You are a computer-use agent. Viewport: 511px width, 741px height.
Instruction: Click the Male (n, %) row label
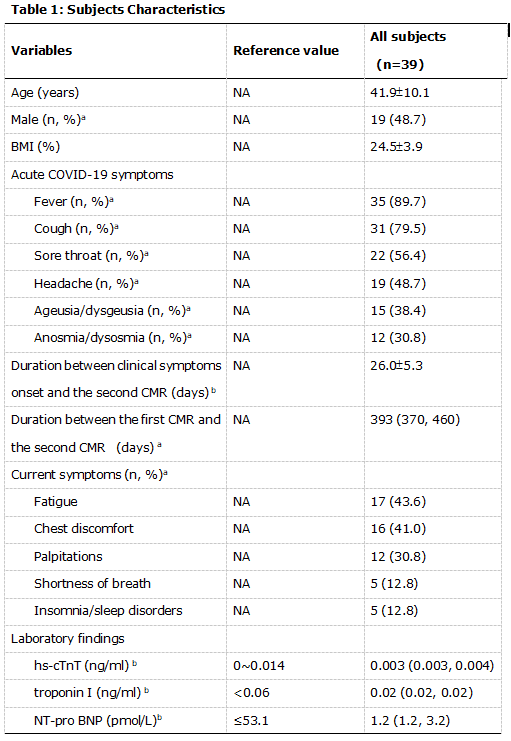click(x=48, y=120)
